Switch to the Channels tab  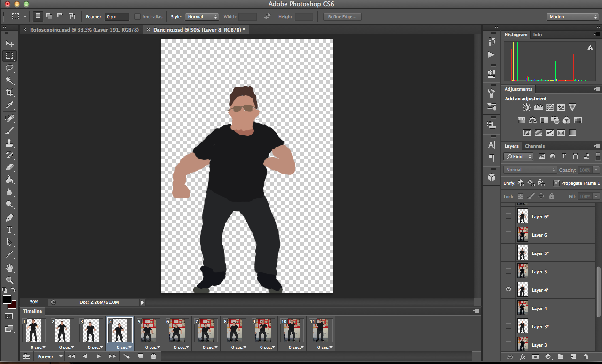pyautogui.click(x=535, y=146)
